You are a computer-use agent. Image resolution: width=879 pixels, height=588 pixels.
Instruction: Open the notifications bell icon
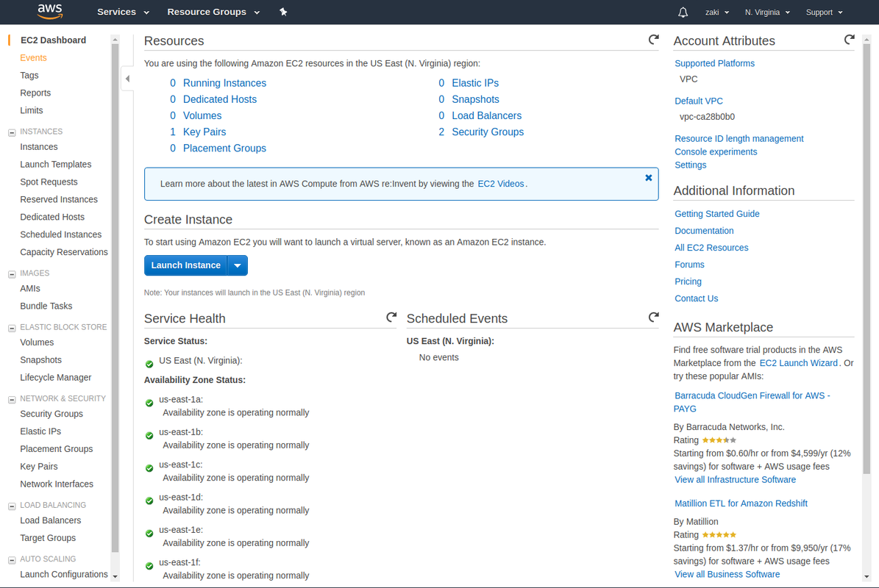click(x=683, y=12)
